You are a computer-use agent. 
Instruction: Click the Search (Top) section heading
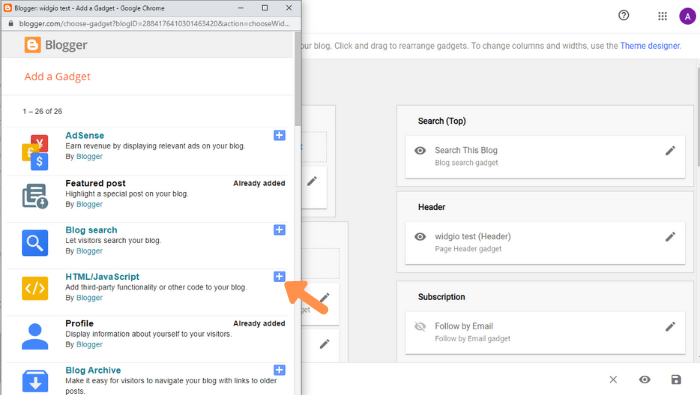[x=442, y=121]
